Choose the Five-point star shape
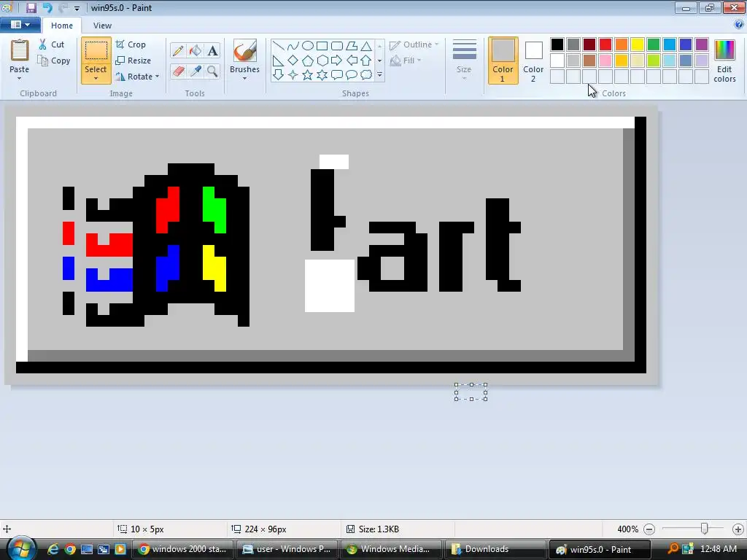This screenshot has width=747, height=560. click(308, 75)
